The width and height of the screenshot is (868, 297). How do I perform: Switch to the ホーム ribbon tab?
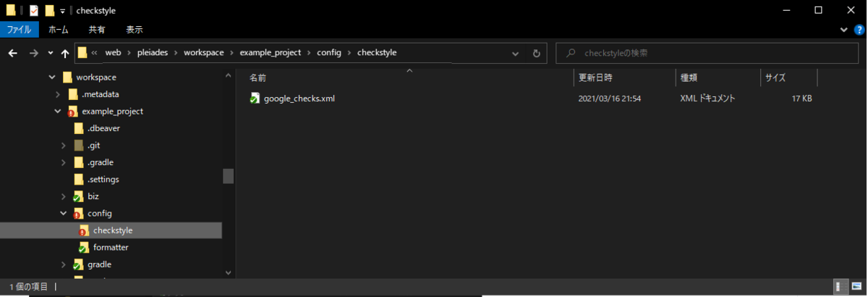(59, 30)
